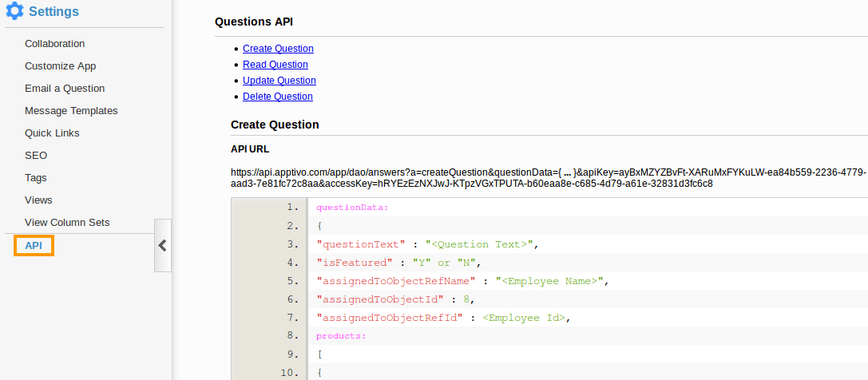Select Views in the sidebar
This screenshot has height=380, width=868.
click(38, 200)
